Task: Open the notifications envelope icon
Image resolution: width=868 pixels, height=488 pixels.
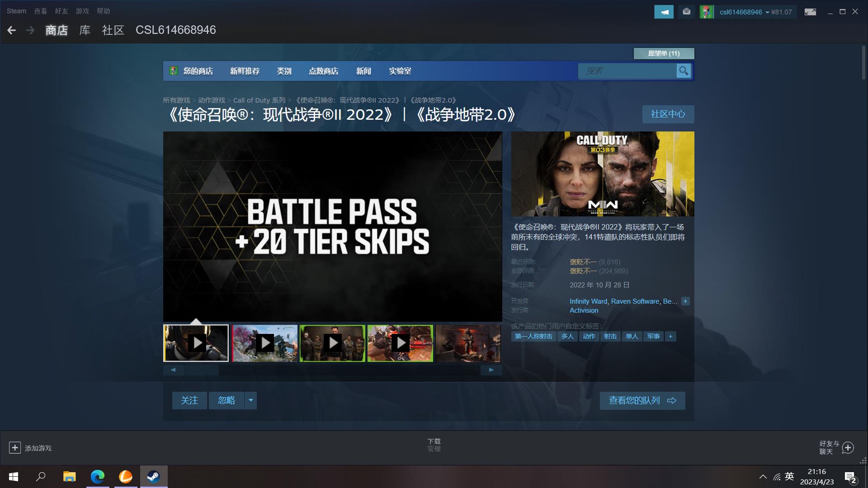Action: click(x=686, y=12)
